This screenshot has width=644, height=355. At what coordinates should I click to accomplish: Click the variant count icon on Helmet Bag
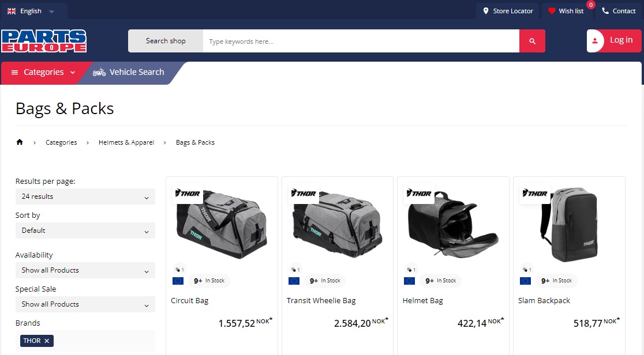[x=411, y=270]
